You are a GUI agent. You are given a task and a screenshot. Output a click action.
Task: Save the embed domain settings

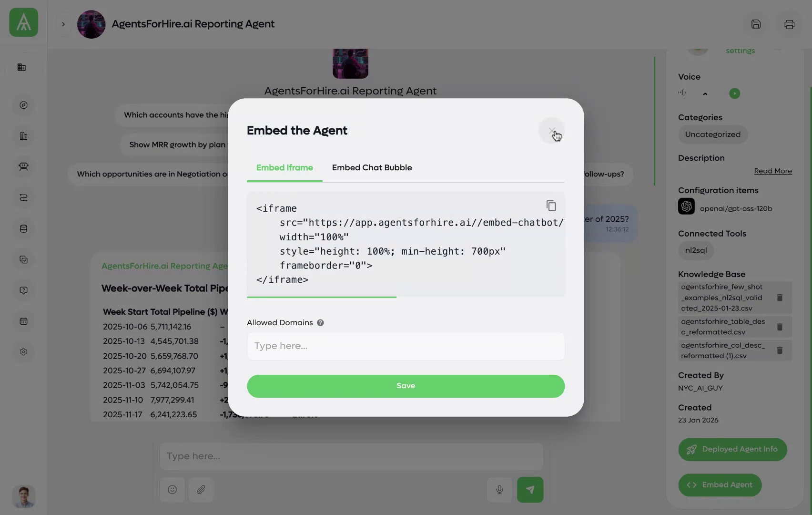[406, 386]
